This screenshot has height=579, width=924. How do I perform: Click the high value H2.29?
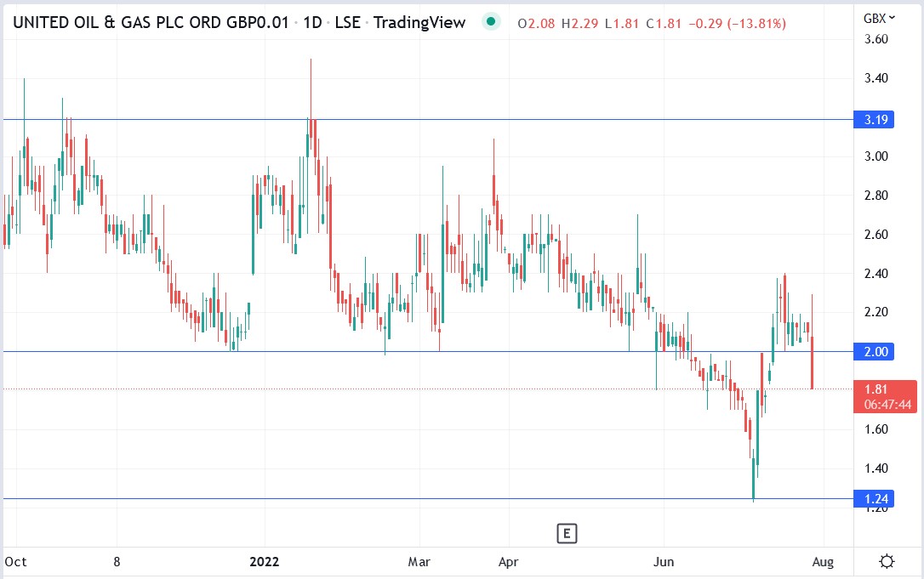580,24
